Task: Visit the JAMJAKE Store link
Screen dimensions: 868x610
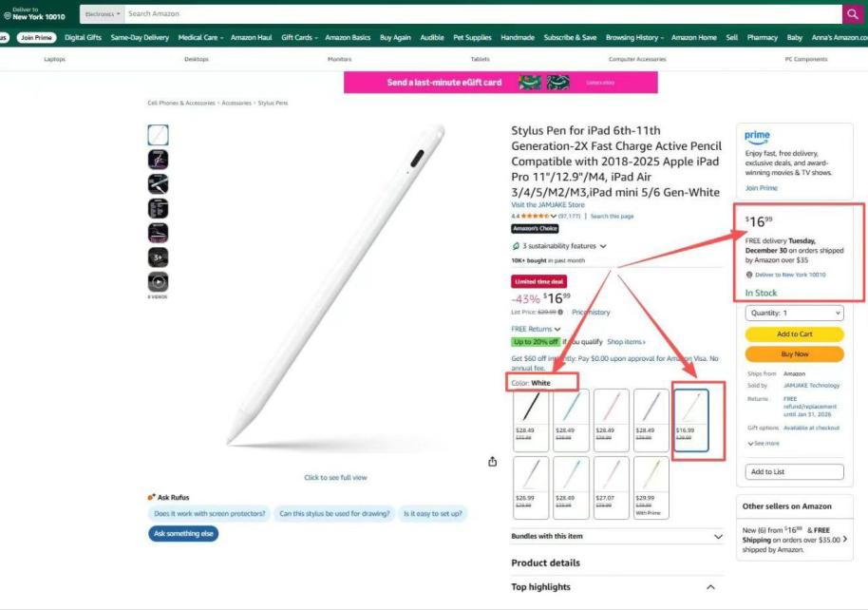Action: 547,205
